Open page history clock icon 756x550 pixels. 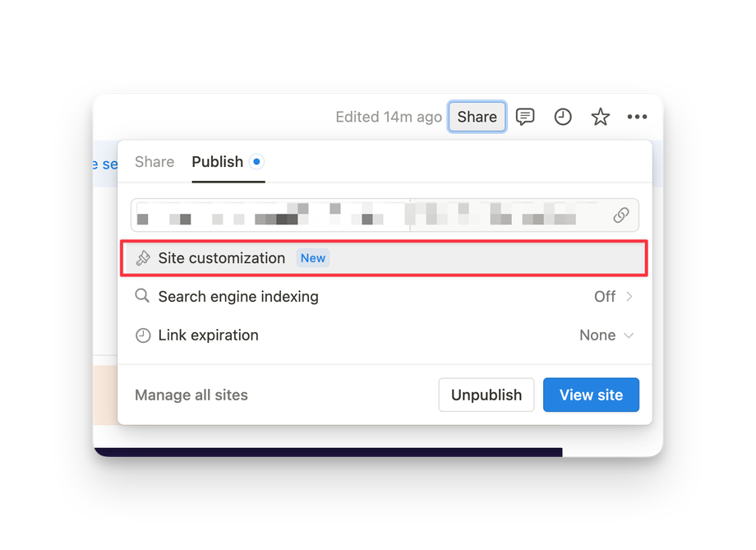[563, 117]
